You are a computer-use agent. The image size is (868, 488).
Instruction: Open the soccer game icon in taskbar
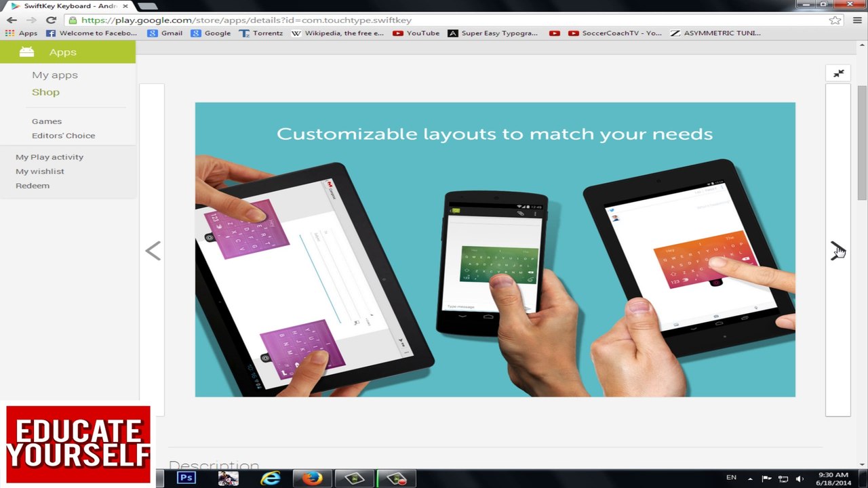(228, 479)
